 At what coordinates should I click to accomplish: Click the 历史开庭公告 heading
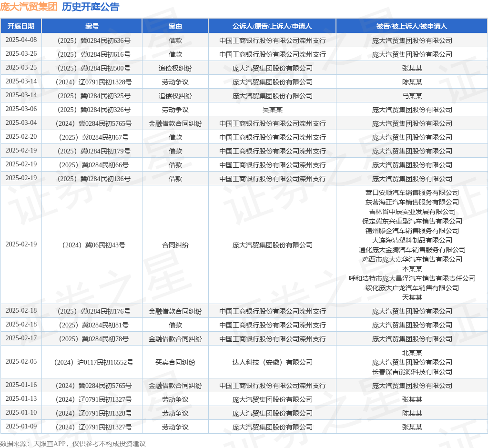[x=91, y=7]
